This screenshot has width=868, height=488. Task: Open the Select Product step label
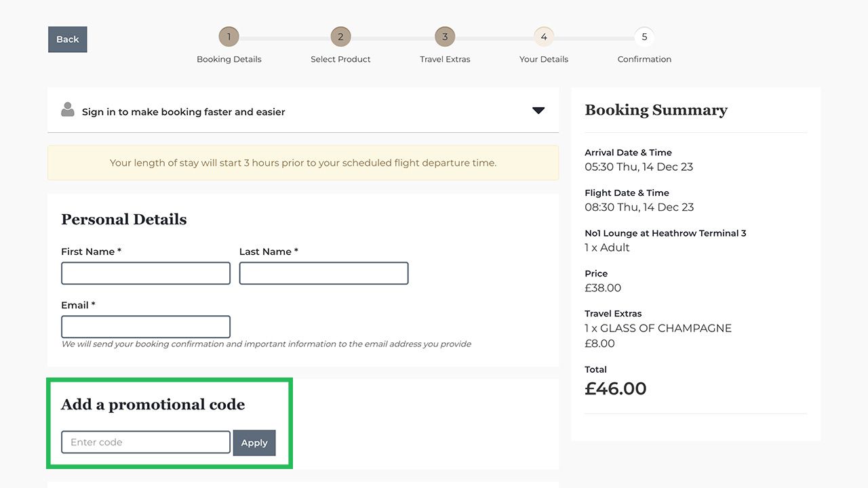pos(340,59)
